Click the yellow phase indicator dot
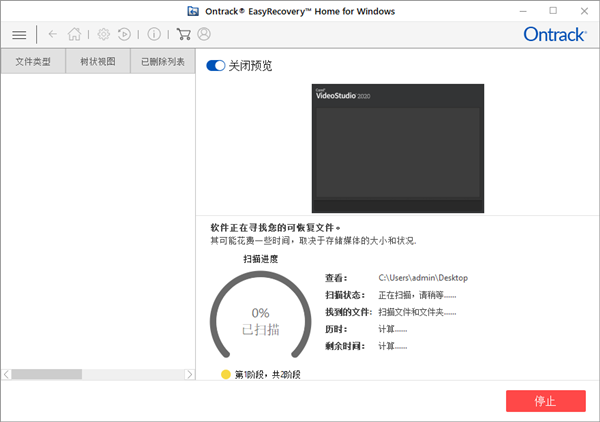Viewport: 600px width, 422px height. tap(226, 375)
